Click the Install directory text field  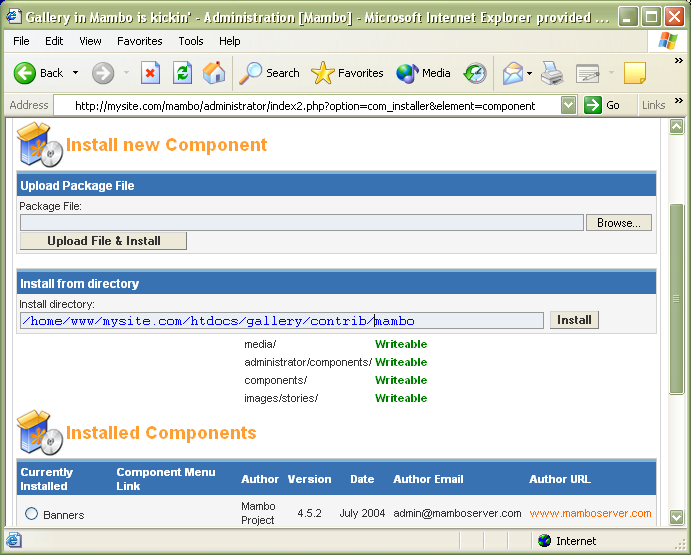tap(282, 320)
